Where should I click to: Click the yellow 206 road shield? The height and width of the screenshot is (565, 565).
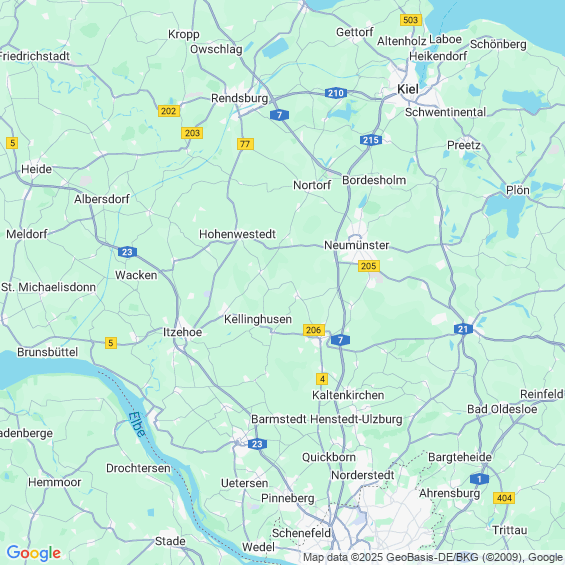click(x=313, y=330)
